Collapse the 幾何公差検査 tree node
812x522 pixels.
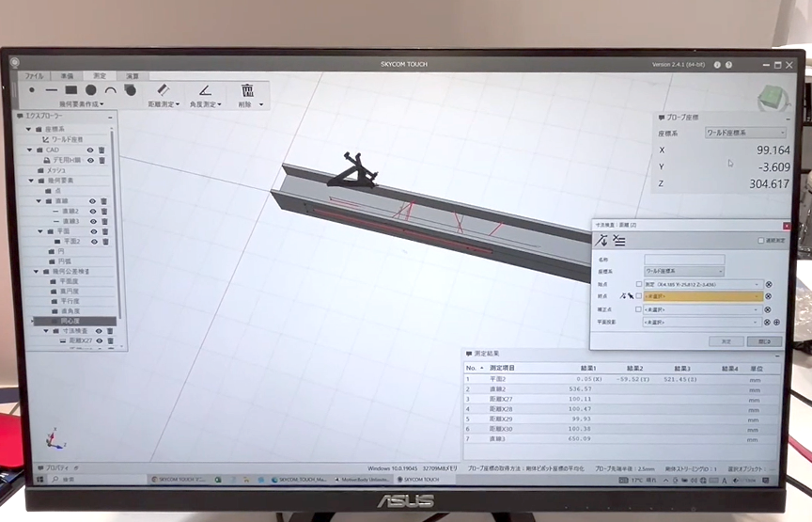coord(37,272)
